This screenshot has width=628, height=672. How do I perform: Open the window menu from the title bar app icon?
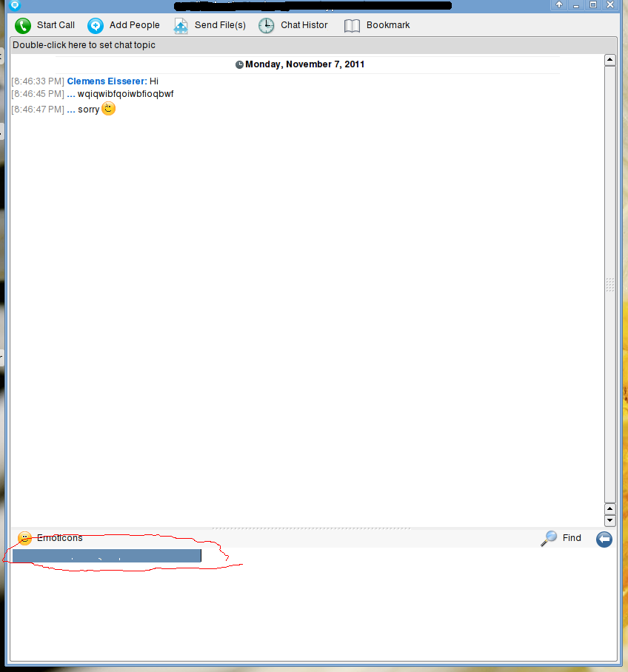[x=15, y=4]
